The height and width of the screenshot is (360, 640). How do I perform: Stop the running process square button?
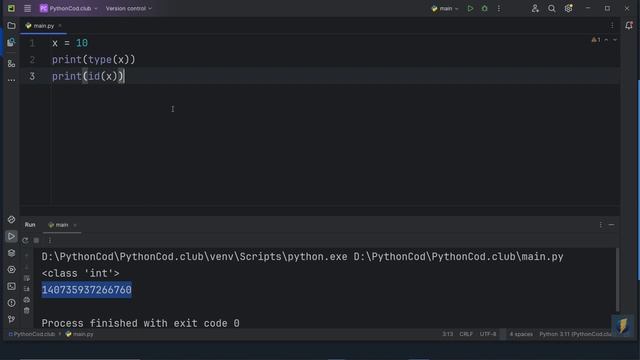36,240
